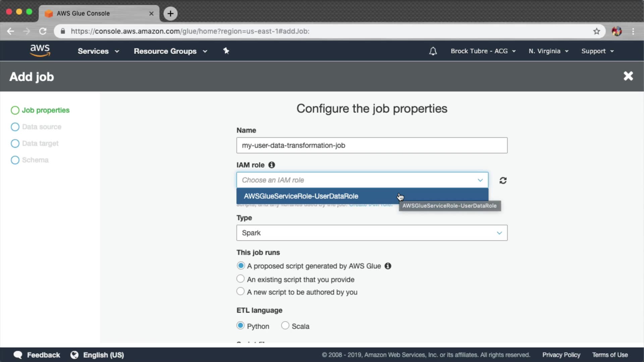644x362 pixels.
Task: Choose AWSGlueServiceRole-UserDataRole from the list
Action: tap(301, 196)
